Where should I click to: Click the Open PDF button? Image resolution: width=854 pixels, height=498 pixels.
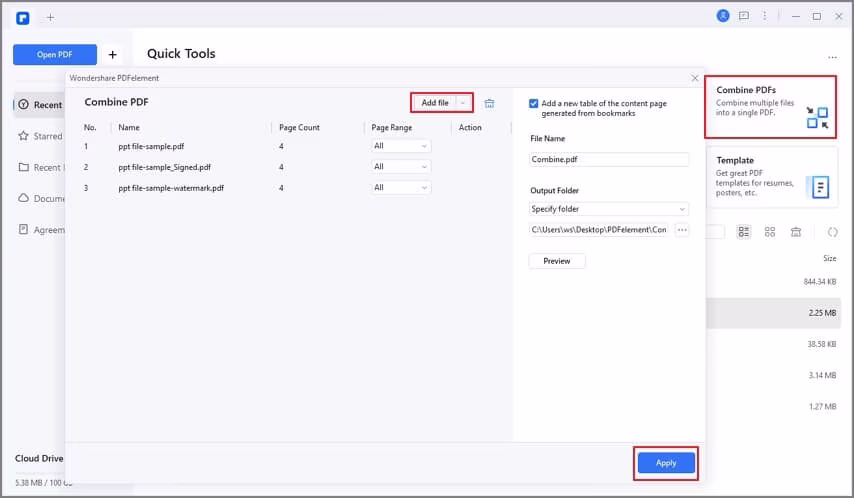[55, 55]
